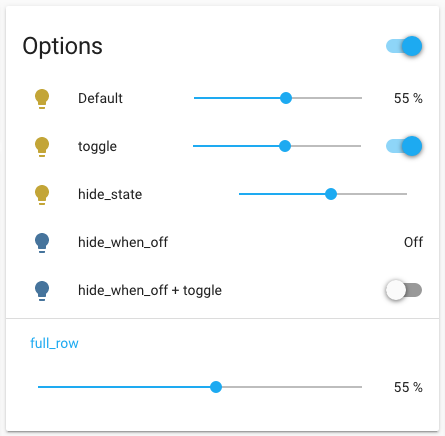Click the Default brightness slider knob
The height and width of the screenshot is (436, 445).
coord(286,98)
